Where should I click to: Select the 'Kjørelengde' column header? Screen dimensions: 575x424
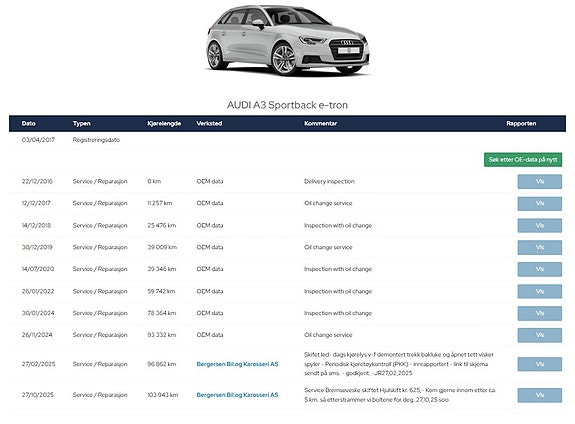pyautogui.click(x=164, y=124)
